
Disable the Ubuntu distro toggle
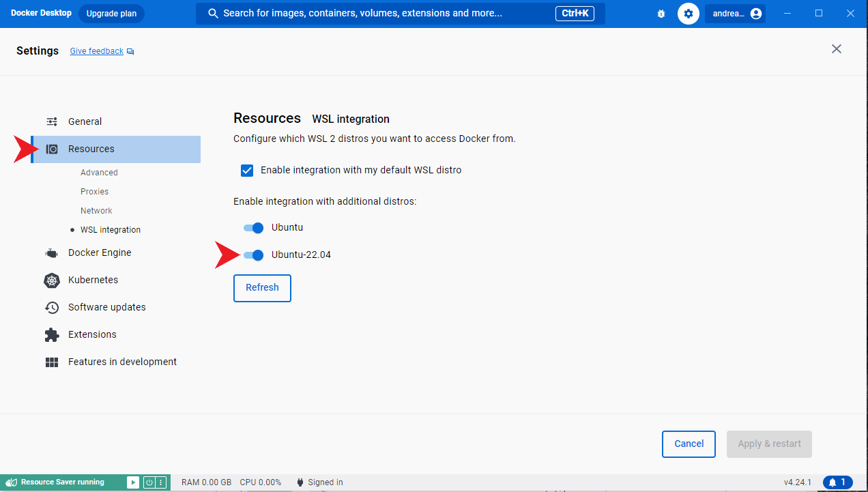click(x=253, y=227)
